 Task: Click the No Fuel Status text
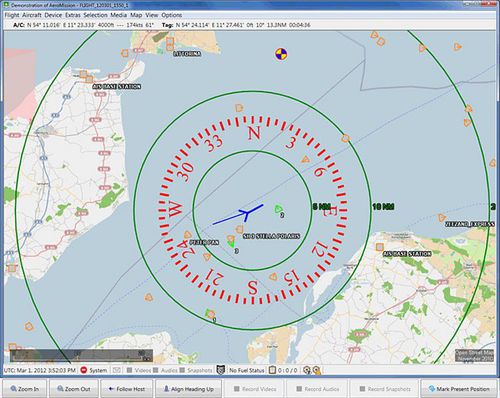[247, 370]
